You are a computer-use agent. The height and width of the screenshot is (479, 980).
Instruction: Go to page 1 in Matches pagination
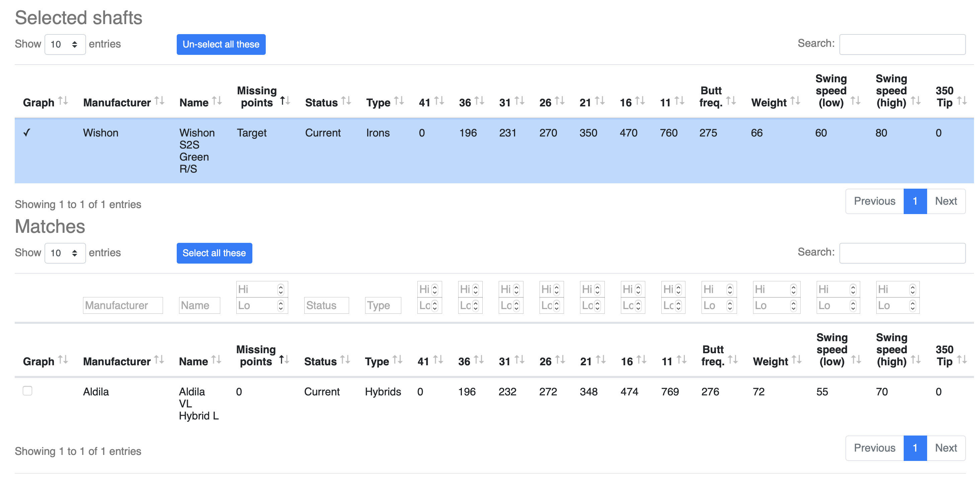point(915,448)
